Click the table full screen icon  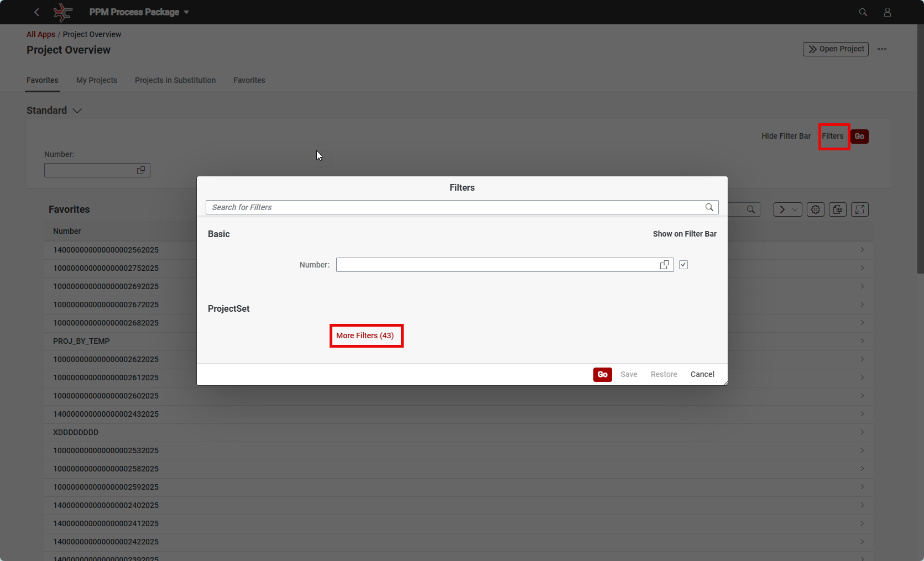[859, 209]
